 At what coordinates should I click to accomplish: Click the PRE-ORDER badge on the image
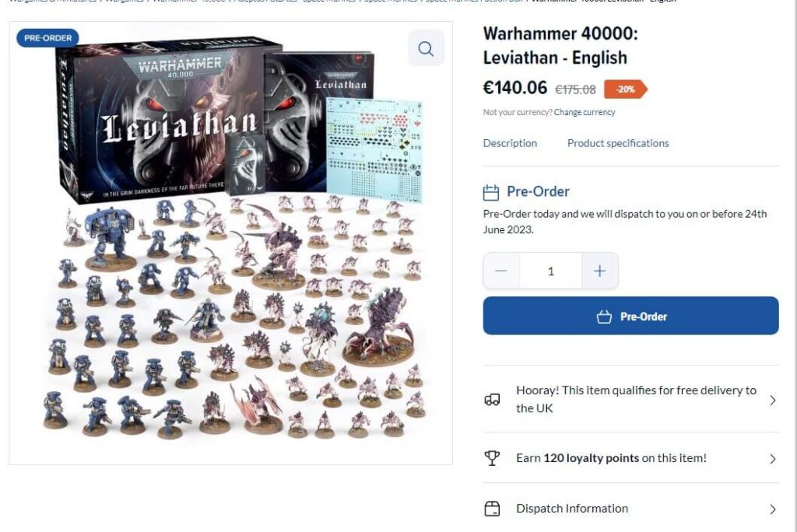[x=47, y=38]
